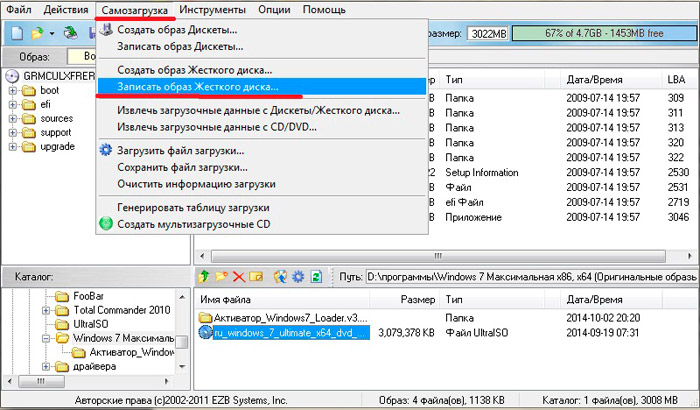
Task: Collapse the Windows 7 Максималь folder
Action: [46, 339]
